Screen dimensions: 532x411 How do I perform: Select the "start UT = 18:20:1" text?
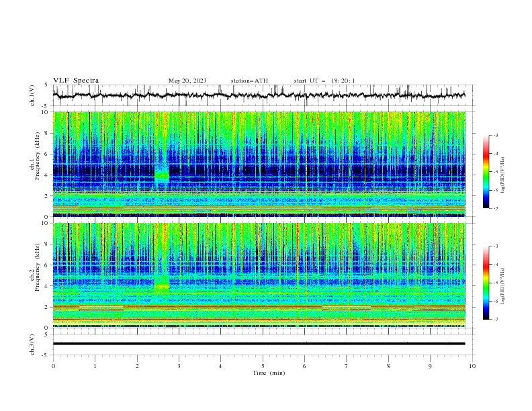324,81
